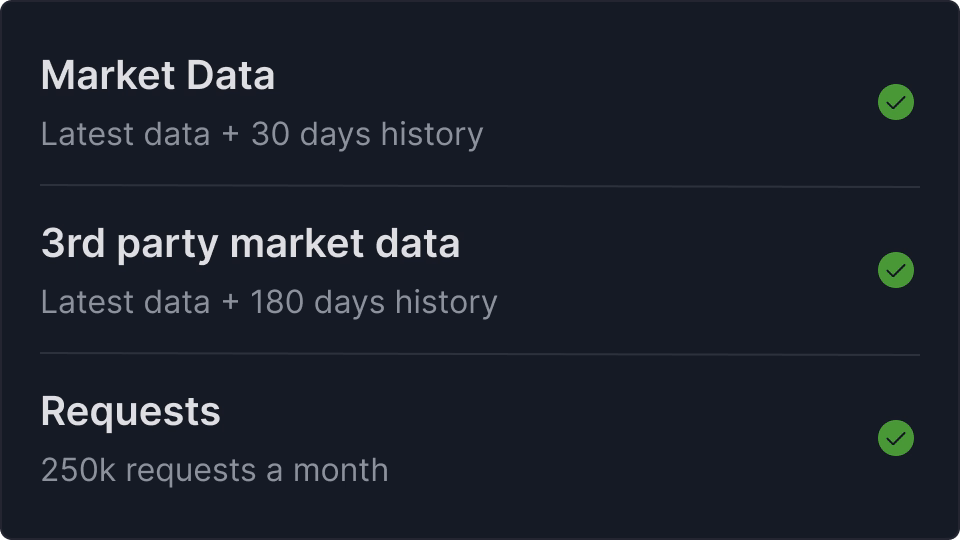Screen dimensions: 960x540
Task: Click '3rd' at the start of second heading
Action: coord(73,244)
